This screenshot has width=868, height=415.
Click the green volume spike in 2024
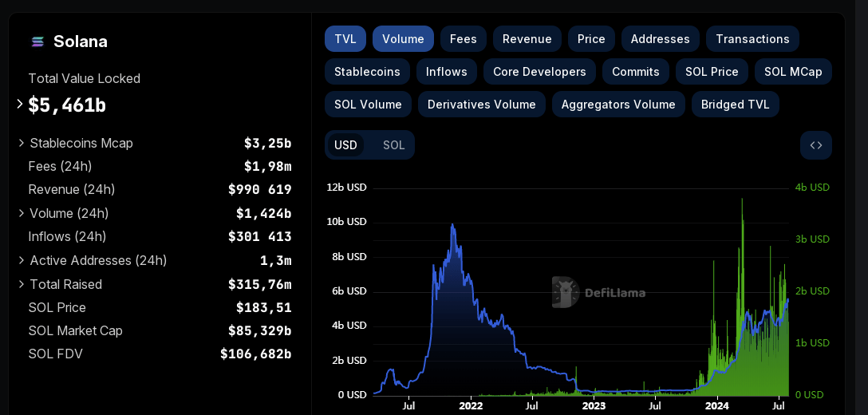pyautogui.click(x=743, y=207)
